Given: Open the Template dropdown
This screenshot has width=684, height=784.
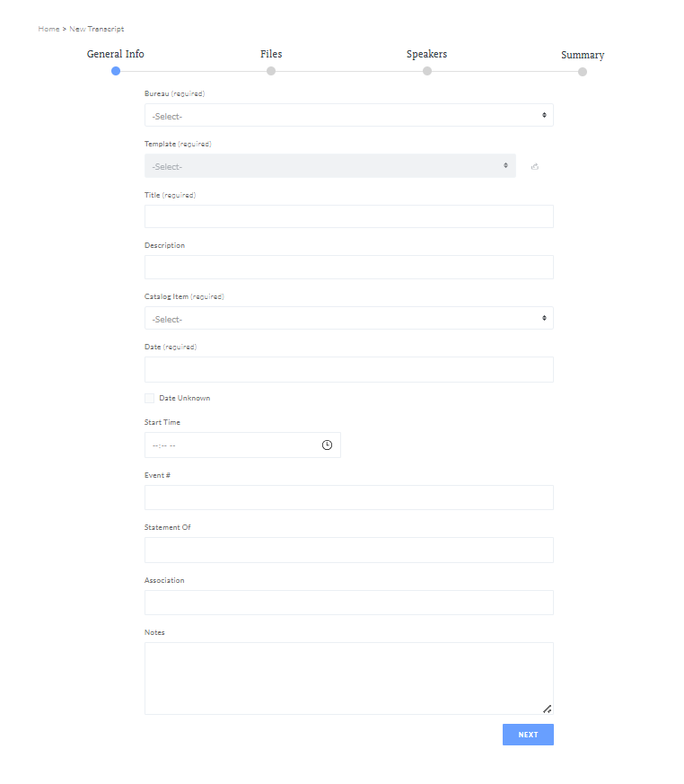Looking at the screenshot, I should (329, 165).
